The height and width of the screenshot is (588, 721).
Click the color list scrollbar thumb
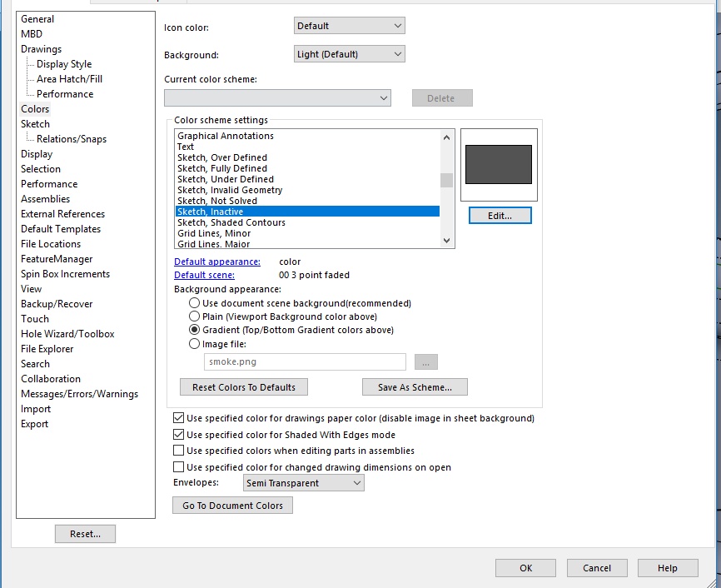tap(446, 181)
